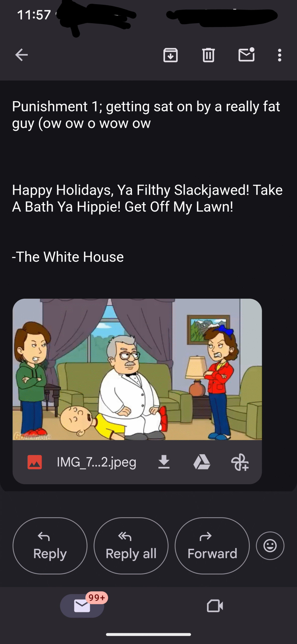Download the IMG jpeg attachment
The width and height of the screenshot is (297, 644).
(164, 462)
